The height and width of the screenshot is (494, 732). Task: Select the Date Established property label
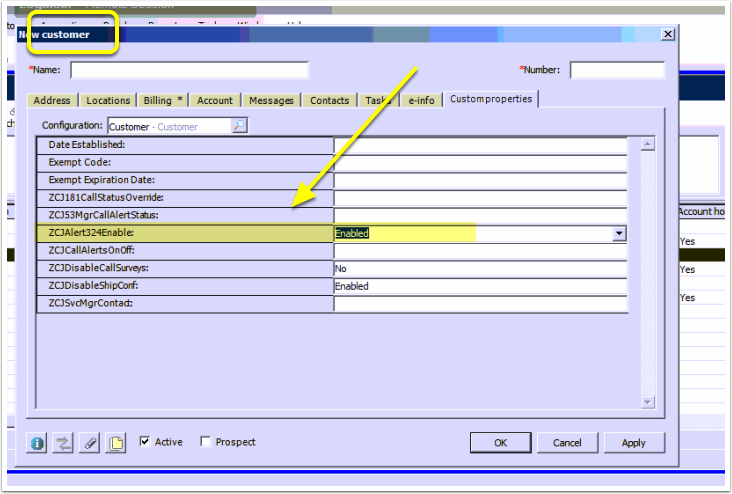(x=87, y=145)
